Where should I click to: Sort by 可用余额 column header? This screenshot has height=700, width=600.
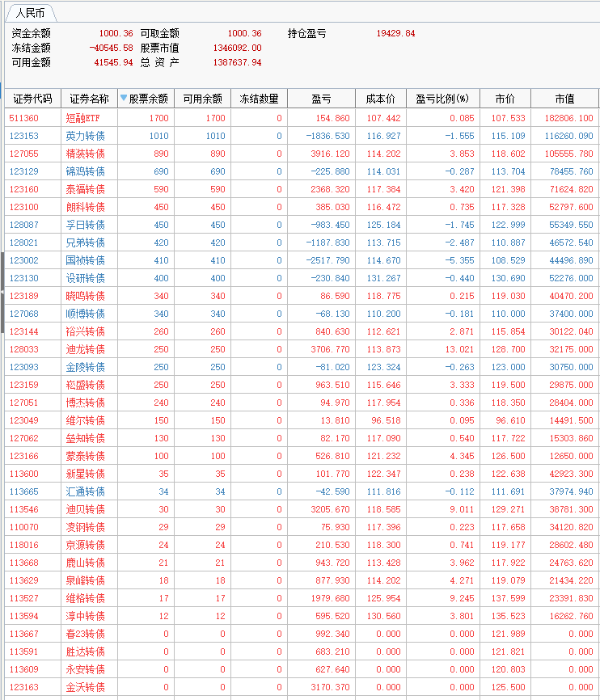(203, 99)
